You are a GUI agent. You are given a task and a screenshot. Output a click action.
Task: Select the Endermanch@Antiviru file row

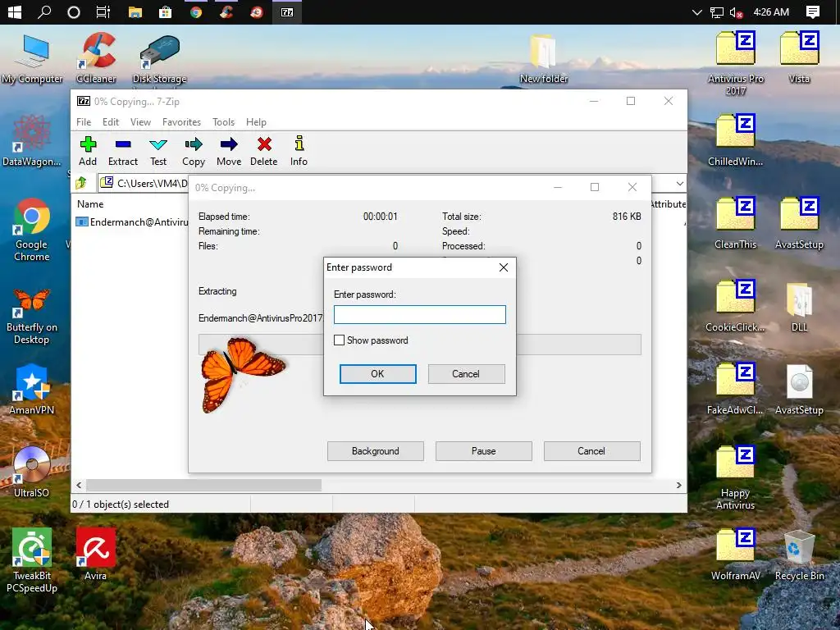132,221
